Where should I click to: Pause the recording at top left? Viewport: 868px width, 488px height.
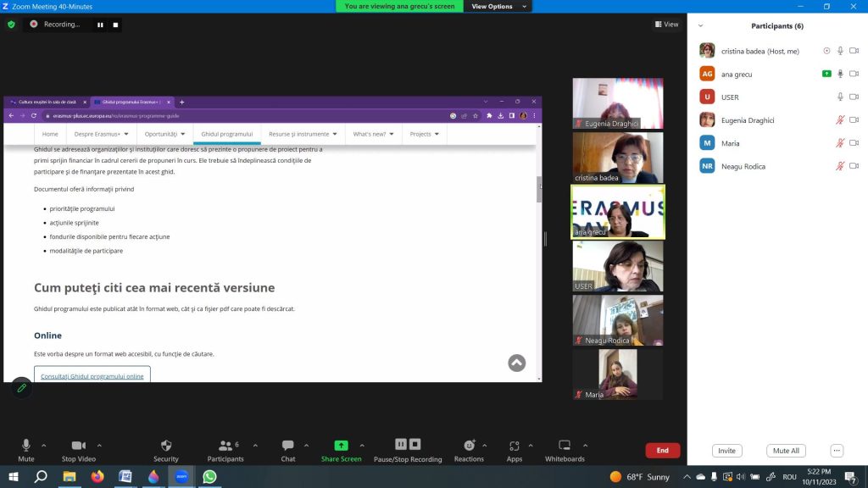point(100,25)
